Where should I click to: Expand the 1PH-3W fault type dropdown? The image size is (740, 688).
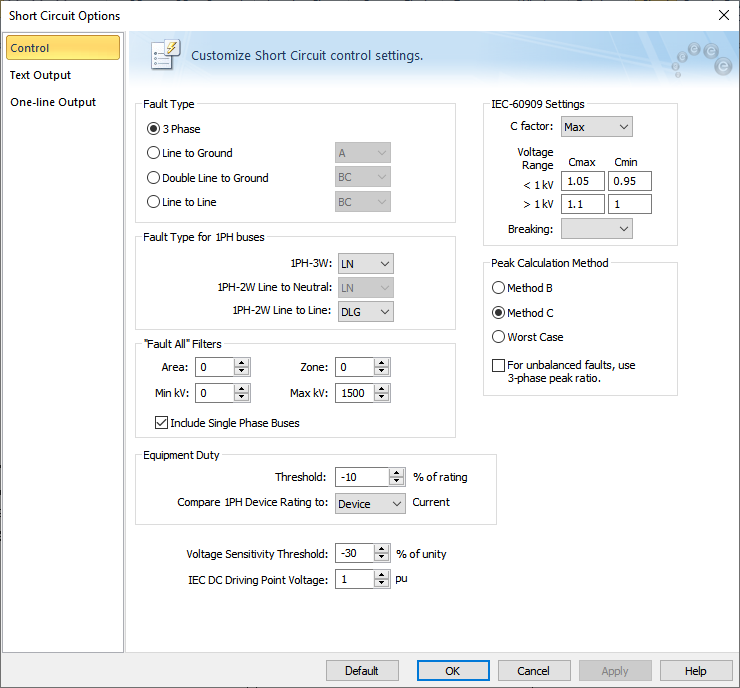coord(366,263)
